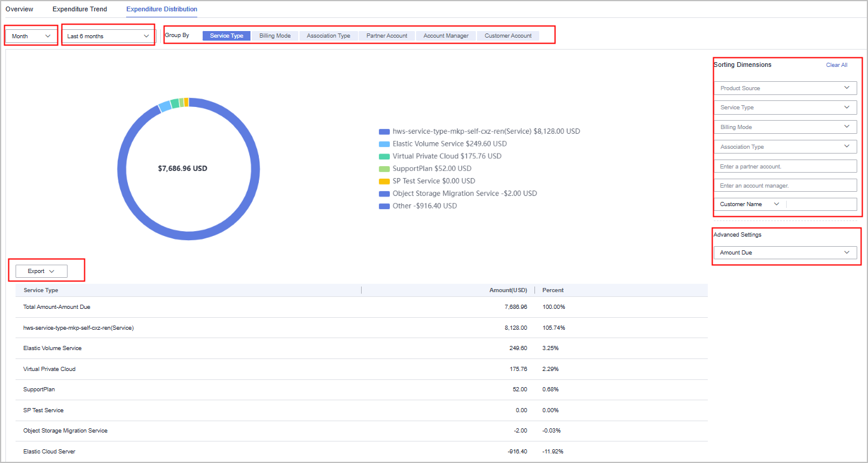
Task: Click Elastic Volume Service legend color swatch
Action: 384,144
